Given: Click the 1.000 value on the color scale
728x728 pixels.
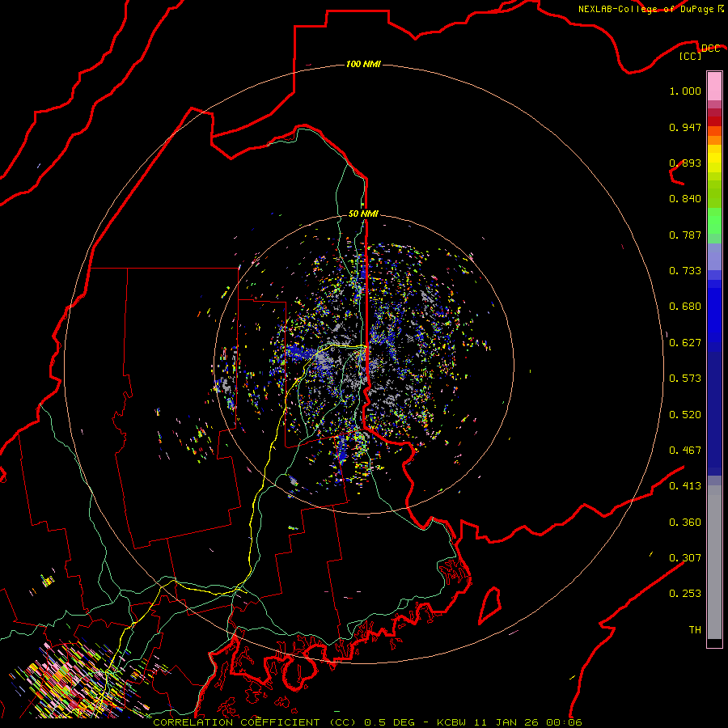Looking at the screenshot, I should pos(685,91).
